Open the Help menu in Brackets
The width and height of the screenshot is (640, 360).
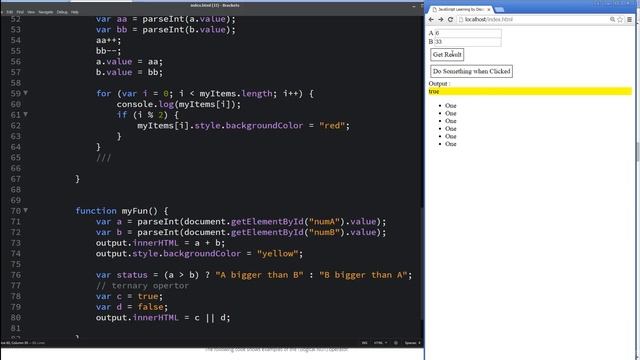point(75,12)
